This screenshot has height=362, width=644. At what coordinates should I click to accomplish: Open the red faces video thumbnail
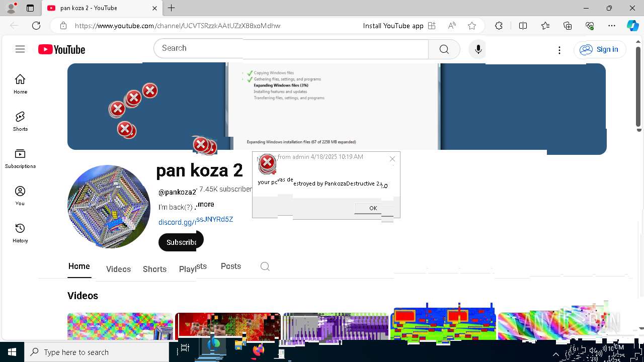coord(228,326)
